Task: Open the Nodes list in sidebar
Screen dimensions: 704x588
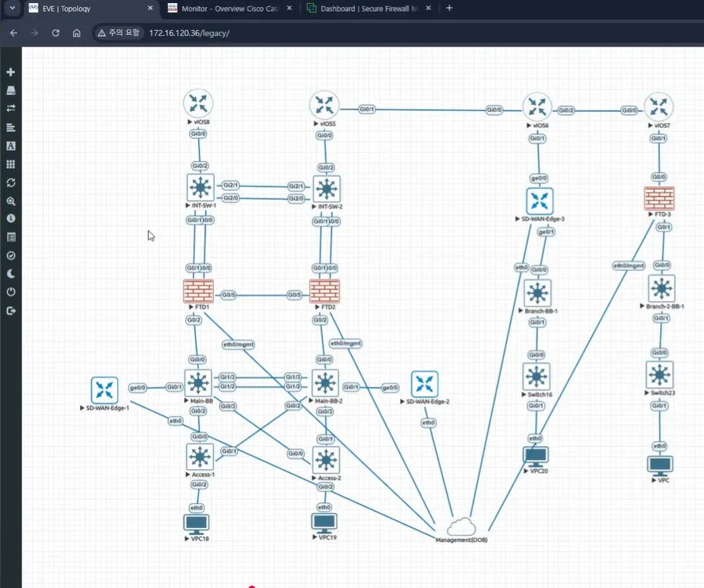Action: click(x=11, y=90)
